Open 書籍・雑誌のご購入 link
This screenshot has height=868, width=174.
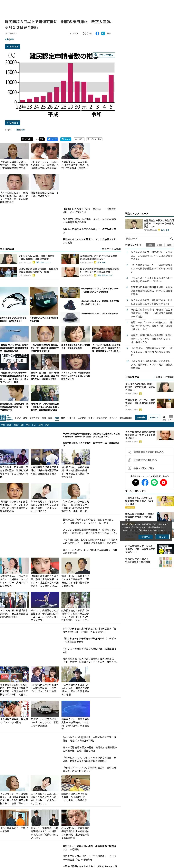point(150,468)
